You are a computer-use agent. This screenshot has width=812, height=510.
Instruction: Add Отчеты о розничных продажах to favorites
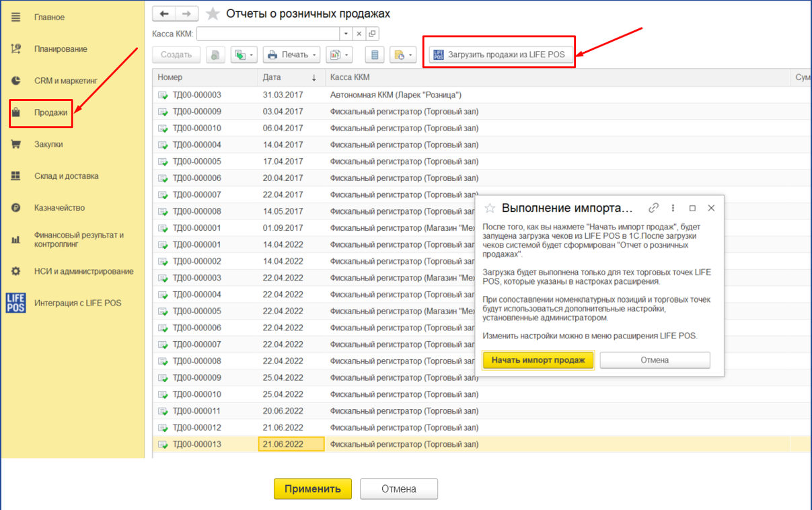(212, 13)
